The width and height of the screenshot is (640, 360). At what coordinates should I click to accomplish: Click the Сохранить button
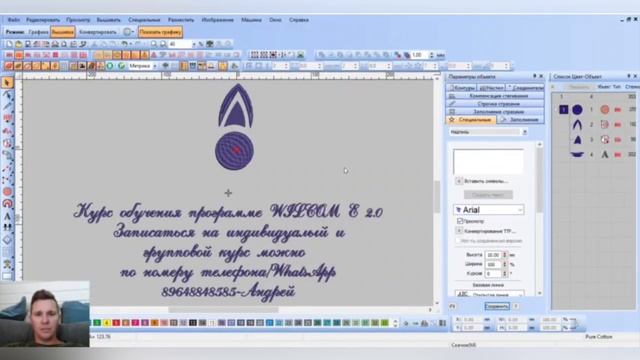click(x=497, y=306)
